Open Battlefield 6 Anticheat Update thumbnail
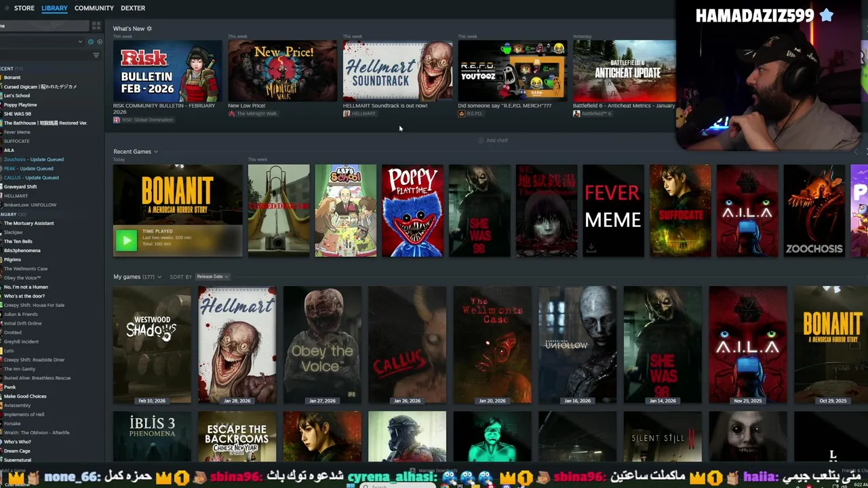868x488 pixels. (625, 70)
